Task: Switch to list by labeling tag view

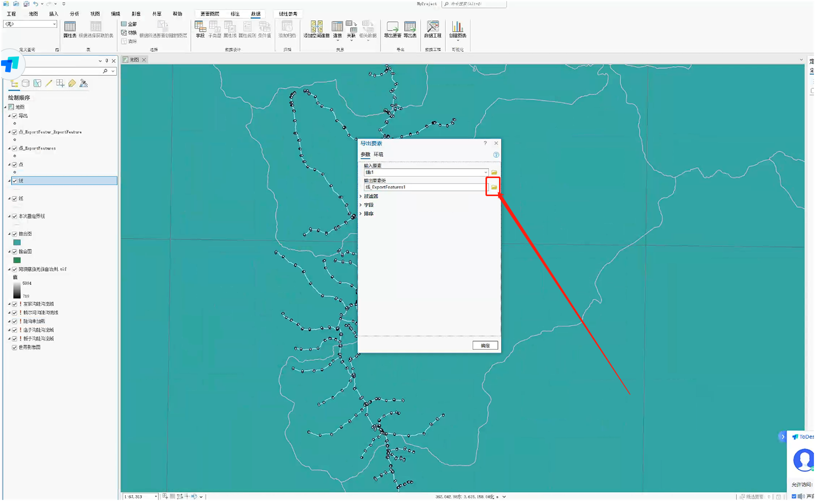Action: [x=72, y=84]
